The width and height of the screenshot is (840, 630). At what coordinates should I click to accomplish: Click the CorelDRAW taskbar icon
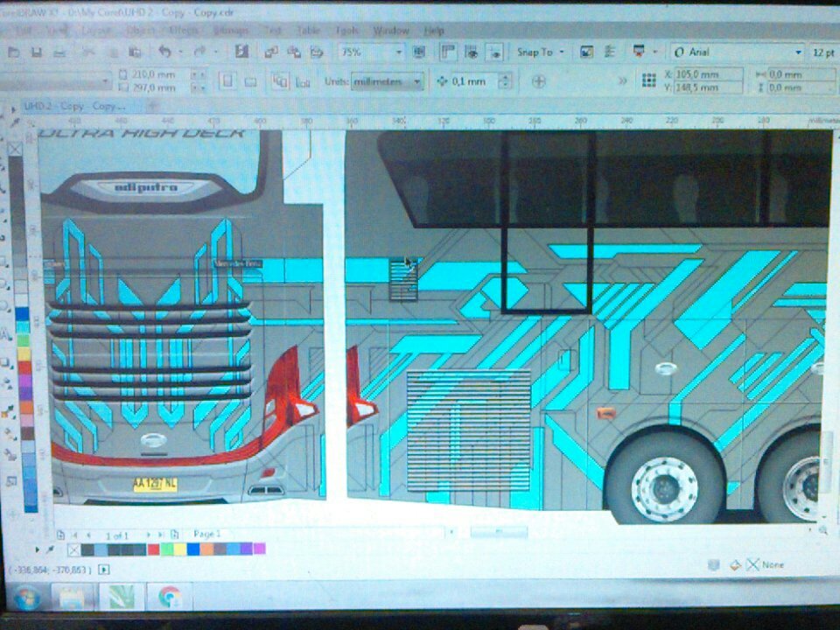click(x=122, y=596)
